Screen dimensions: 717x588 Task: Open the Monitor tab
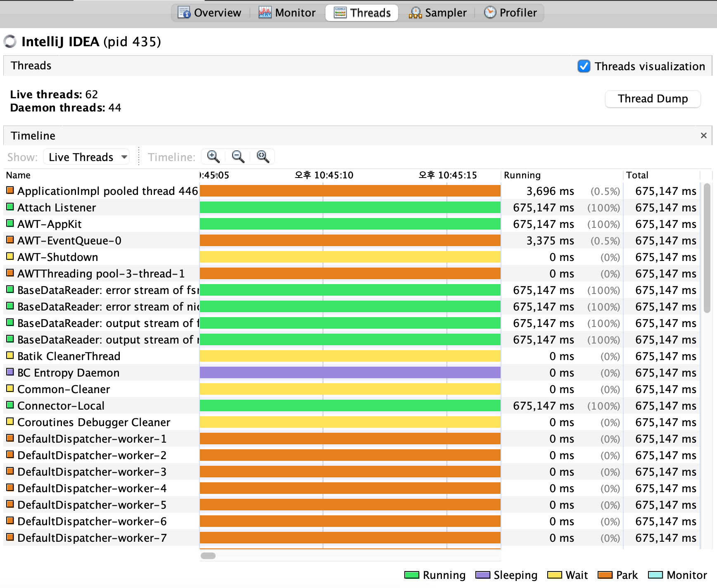click(x=287, y=13)
